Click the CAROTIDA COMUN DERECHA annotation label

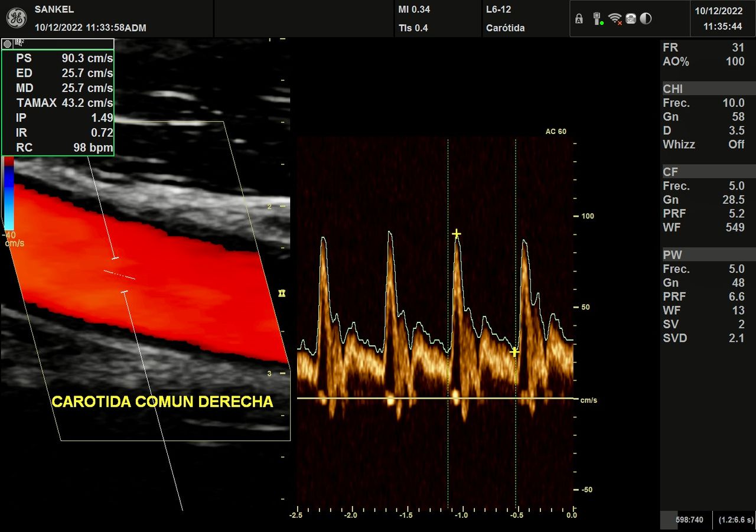(162, 402)
